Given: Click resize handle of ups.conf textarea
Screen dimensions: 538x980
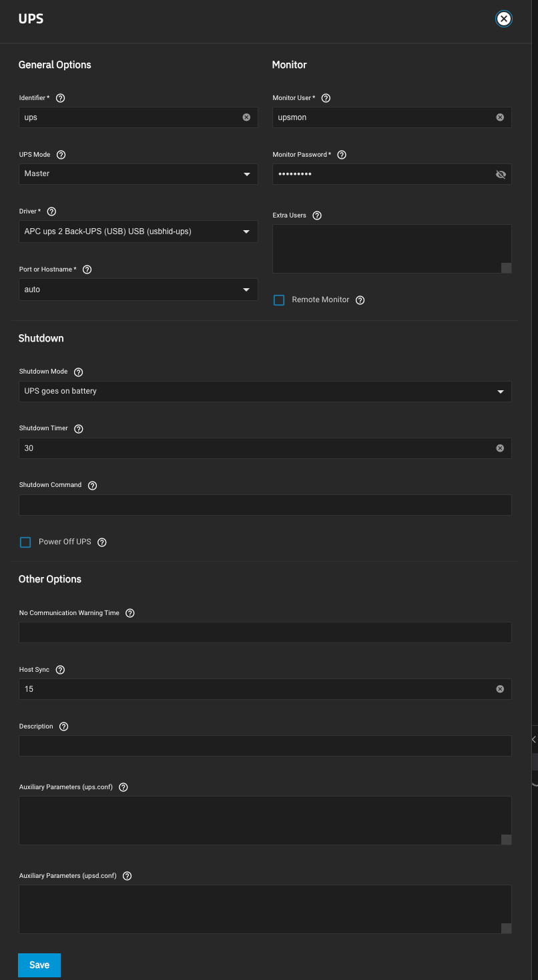Looking at the screenshot, I should click(x=507, y=840).
